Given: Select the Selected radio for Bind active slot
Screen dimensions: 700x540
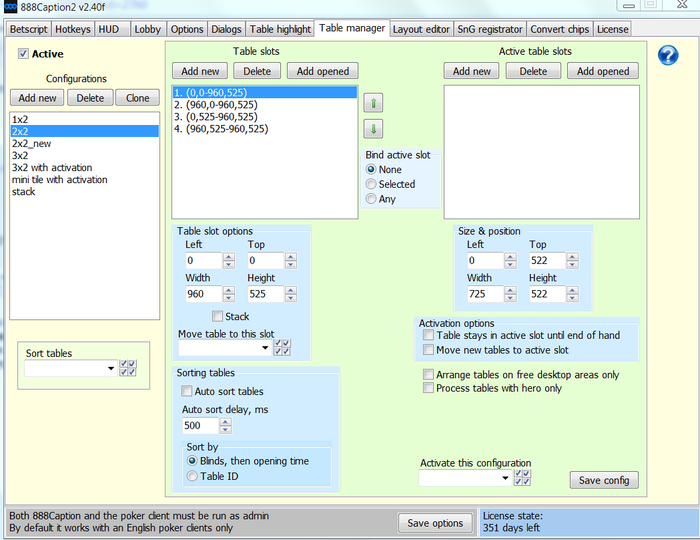Looking at the screenshot, I should point(371,184).
